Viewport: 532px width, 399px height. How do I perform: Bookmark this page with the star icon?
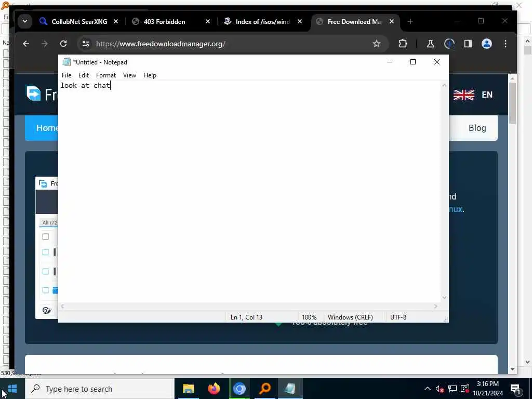click(x=377, y=44)
